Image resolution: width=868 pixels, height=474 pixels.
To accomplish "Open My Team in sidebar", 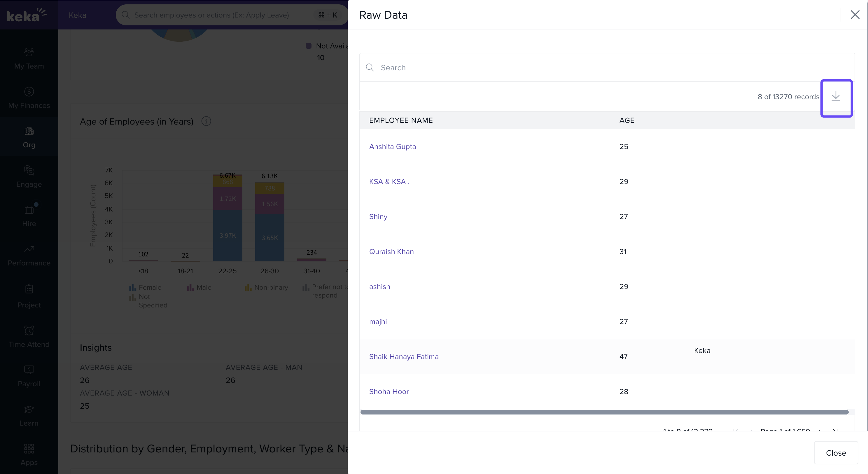I will (29, 59).
